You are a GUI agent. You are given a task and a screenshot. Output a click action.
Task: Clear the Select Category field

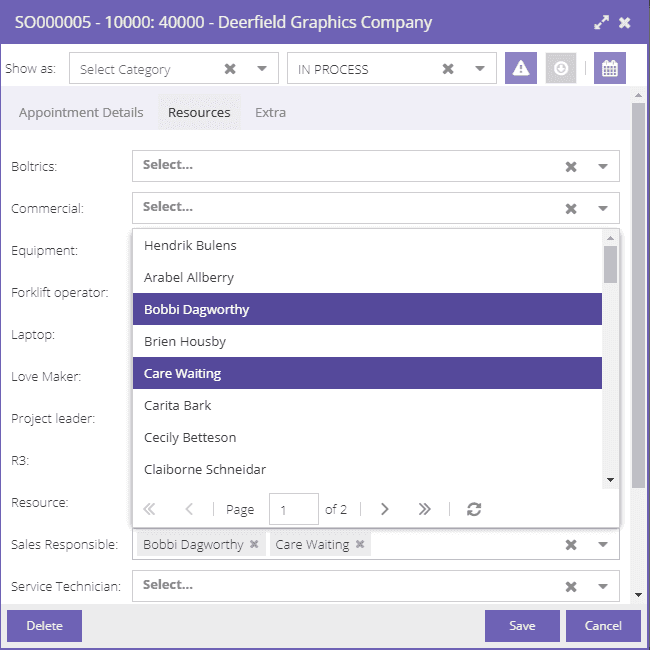(230, 68)
